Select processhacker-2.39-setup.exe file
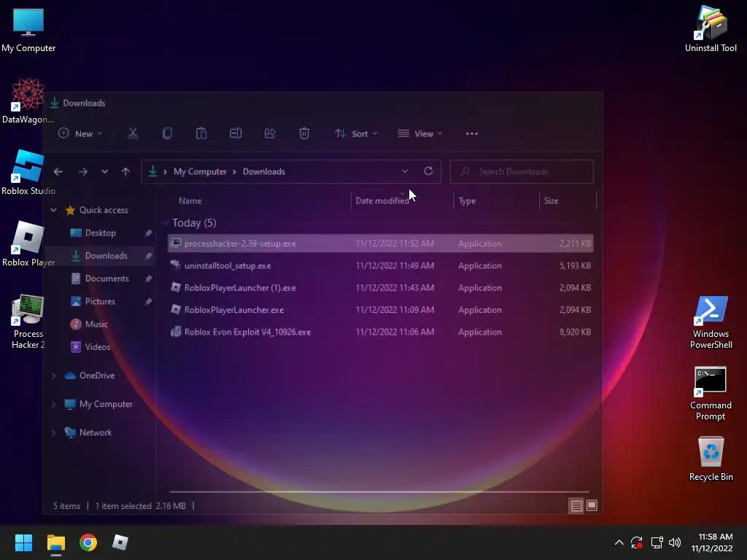 click(x=381, y=244)
